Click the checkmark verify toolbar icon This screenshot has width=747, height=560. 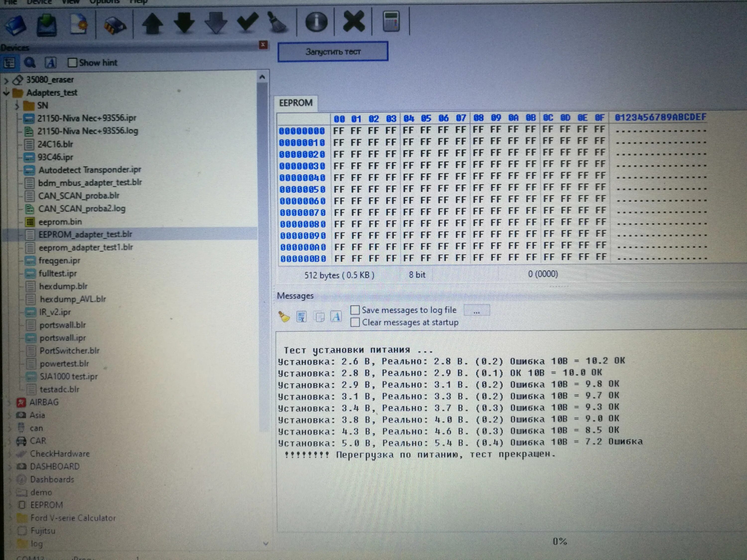248,22
